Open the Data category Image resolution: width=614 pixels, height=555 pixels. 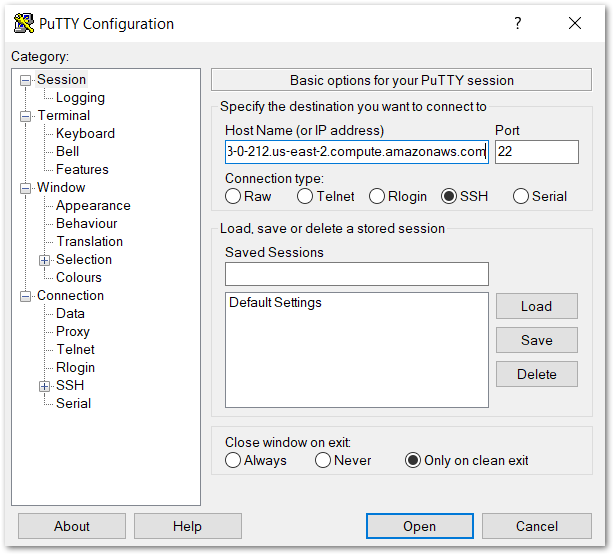tap(70, 314)
